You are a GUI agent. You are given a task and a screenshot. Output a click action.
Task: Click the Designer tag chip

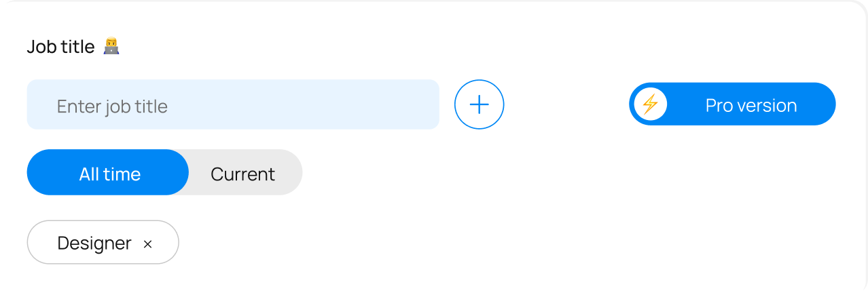pos(102,242)
